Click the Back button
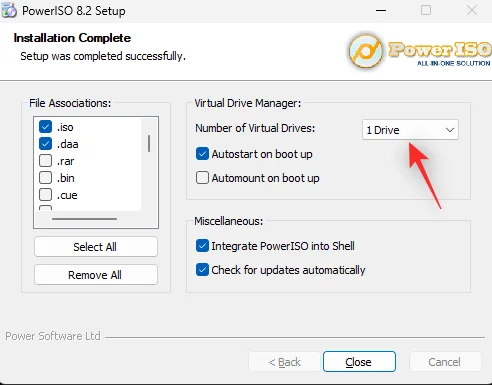The image size is (492, 385). tap(284, 362)
